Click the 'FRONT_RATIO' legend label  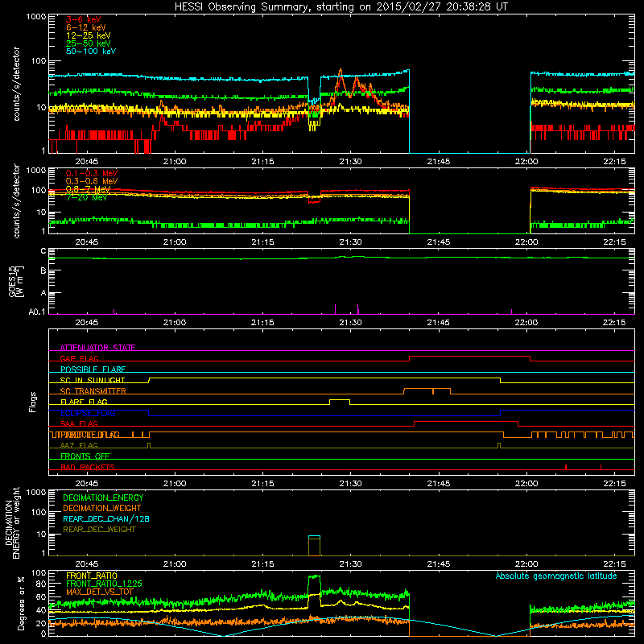coord(92,576)
